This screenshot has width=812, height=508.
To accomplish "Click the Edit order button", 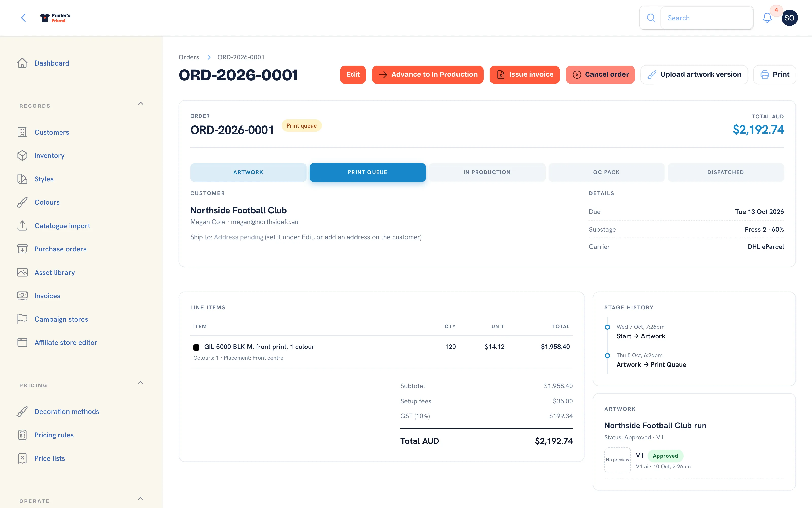I will 353,75.
